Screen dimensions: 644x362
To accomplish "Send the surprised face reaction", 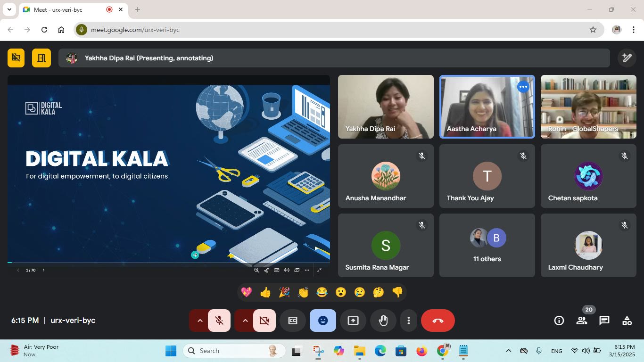I will click(341, 292).
